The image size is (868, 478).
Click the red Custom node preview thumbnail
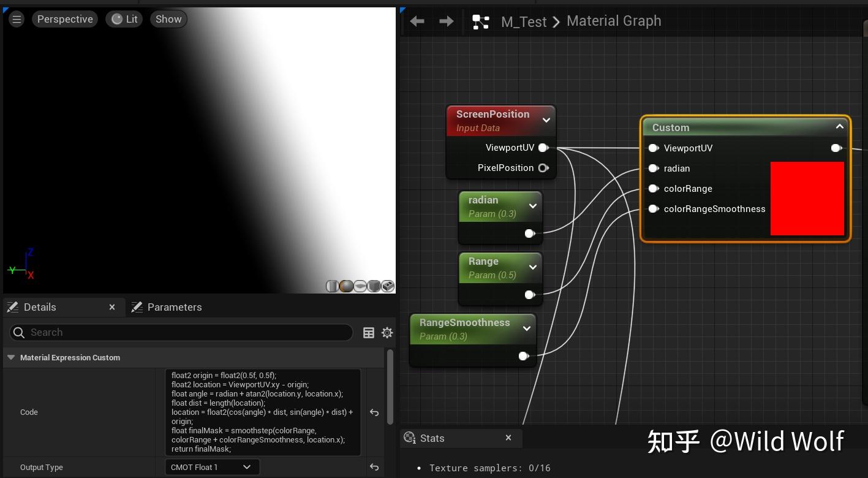(807, 199)
